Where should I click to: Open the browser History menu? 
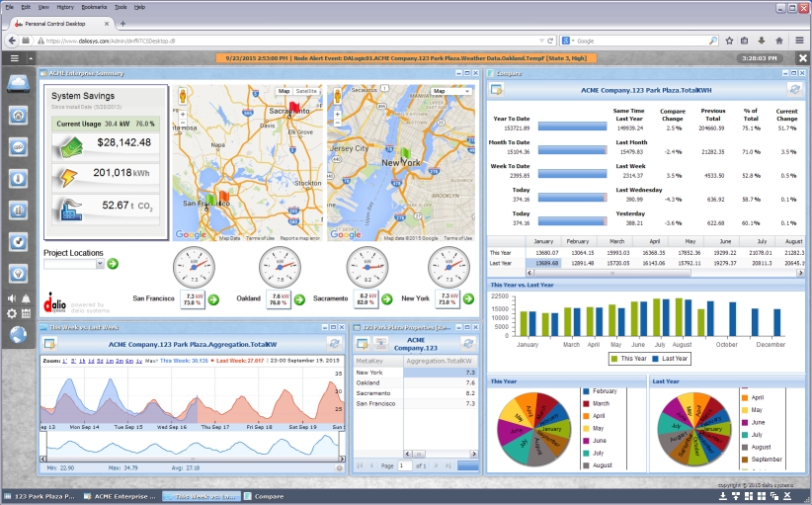(65, 7)
